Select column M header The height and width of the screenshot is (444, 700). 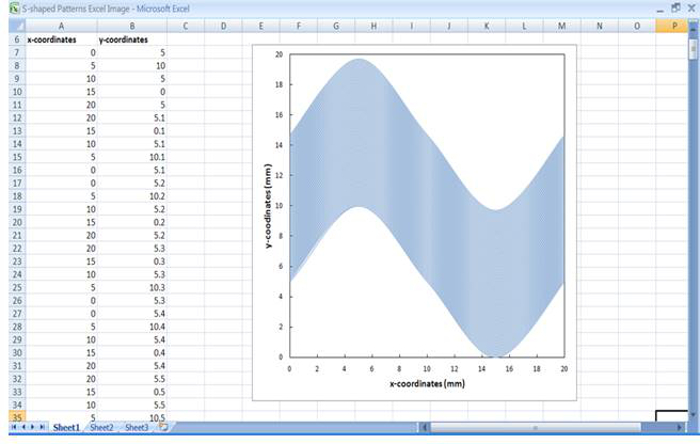coord(562,26)
